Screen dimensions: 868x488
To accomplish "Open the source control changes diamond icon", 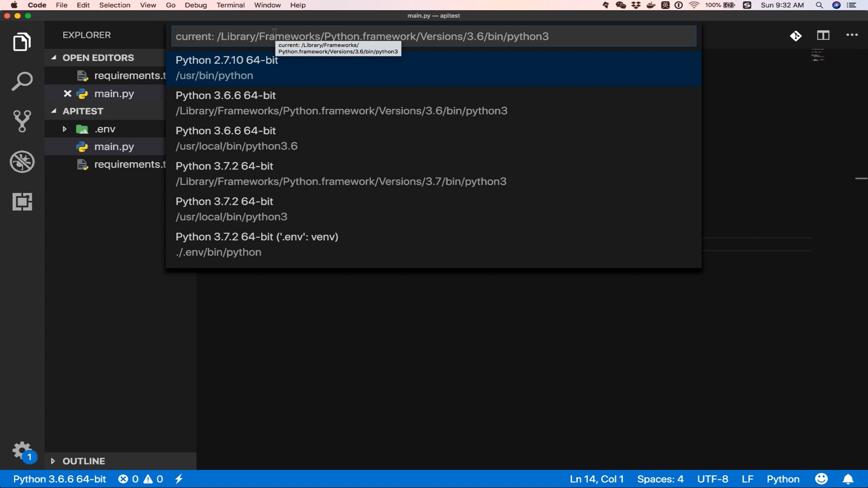I will point(796,36).
